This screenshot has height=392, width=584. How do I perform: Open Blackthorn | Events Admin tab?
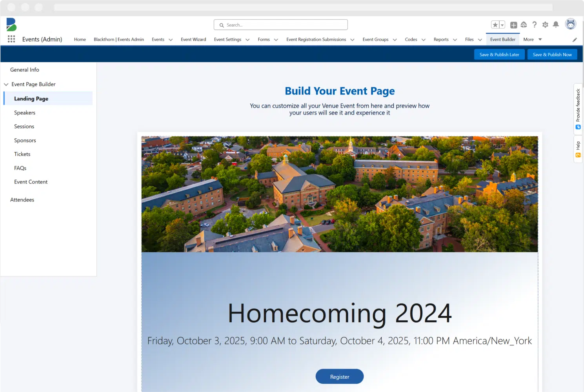coord(119,40)
